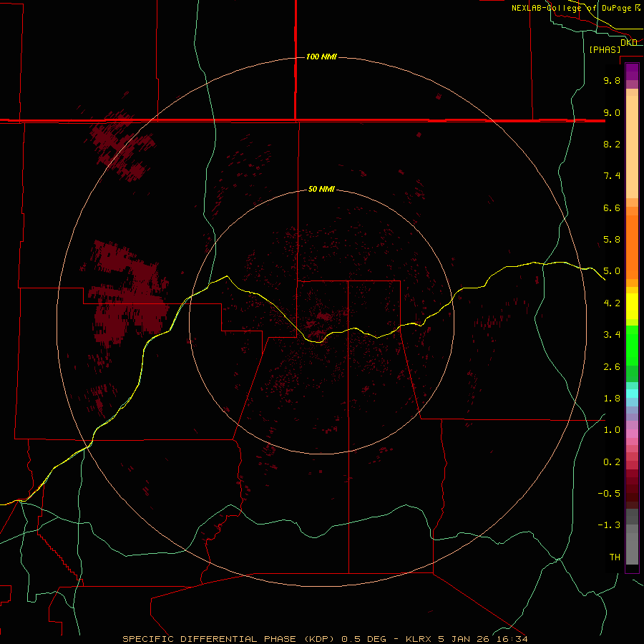Screen dimensions: 644x644
Task: Click the purple top segment of color bar
Action: (632, 72)
